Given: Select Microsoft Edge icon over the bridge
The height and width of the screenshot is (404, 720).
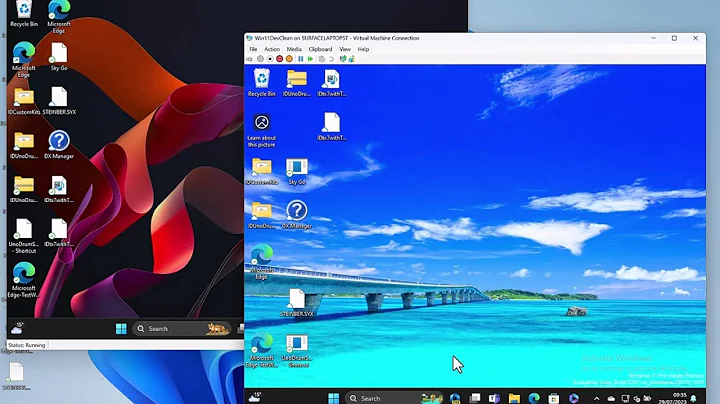Looking at the screenshot, I should [x=261, y=262].
